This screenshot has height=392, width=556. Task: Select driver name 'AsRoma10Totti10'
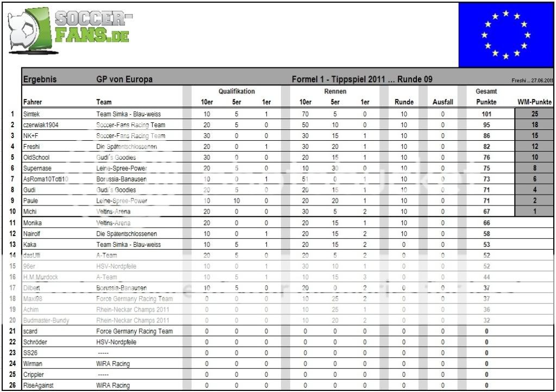[46, 179]
